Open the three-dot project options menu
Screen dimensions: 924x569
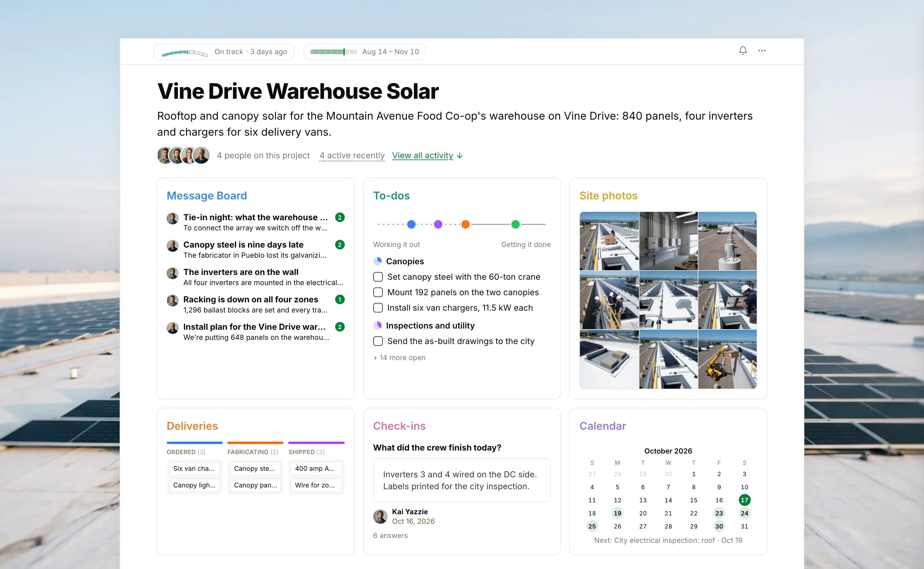click(x=762, y=50)
